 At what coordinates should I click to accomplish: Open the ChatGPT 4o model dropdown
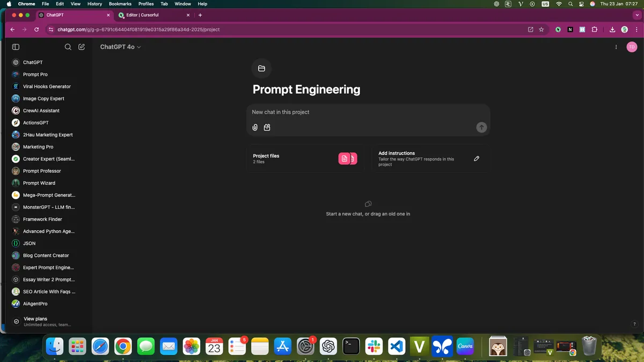(x=120, y=47)
